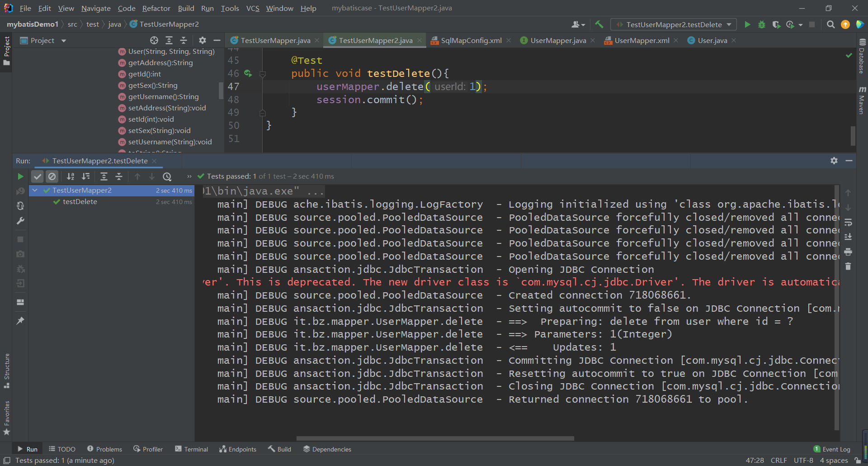Collapse the TestUserMapper2 test tree node
Viewport: 868px width, 466px height.
click(x=35, y=190)
